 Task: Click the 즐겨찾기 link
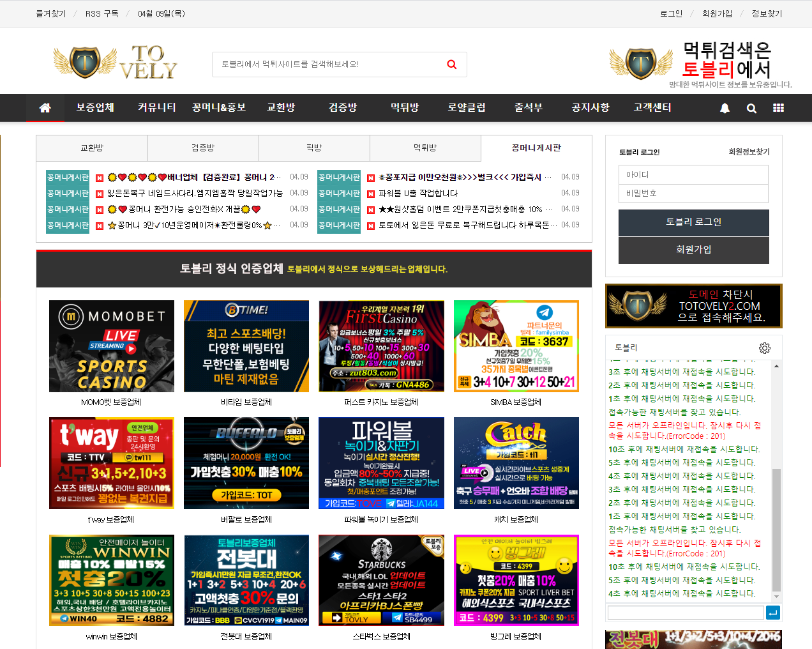51,13
